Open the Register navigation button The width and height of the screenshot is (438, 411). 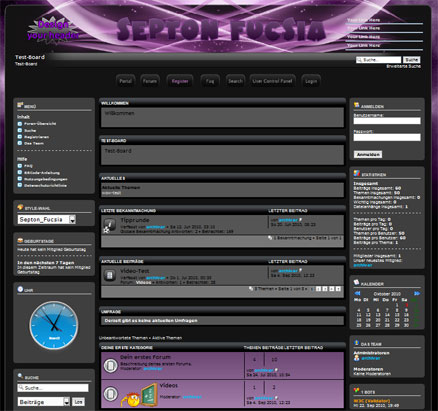click(x=180, y=81)
